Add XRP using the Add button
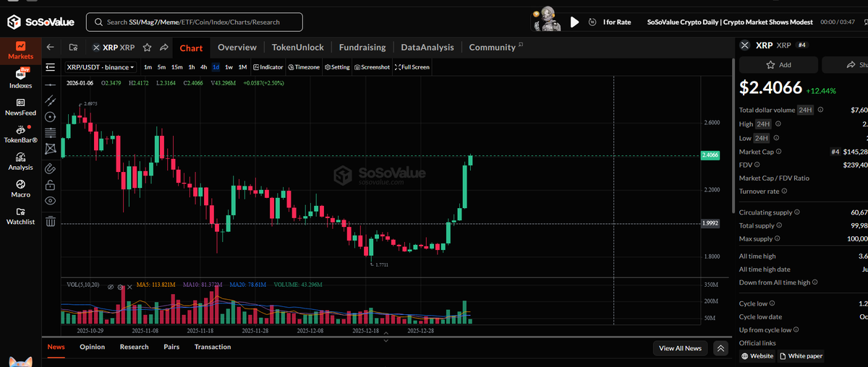The image size is (868, 367). click(x=778, y=65)
